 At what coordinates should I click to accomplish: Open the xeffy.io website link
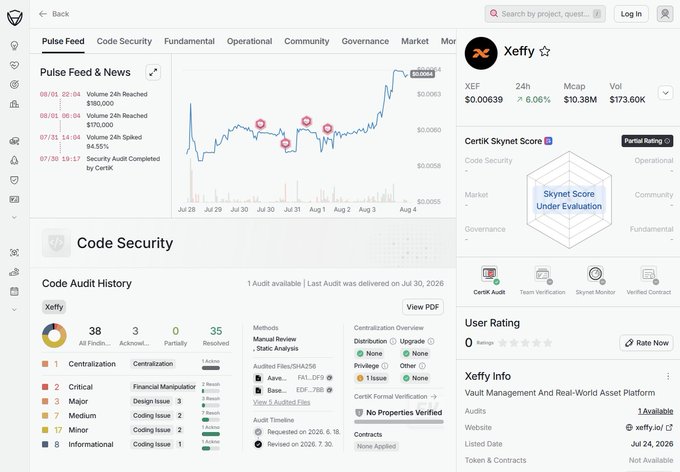tap(649, 427)
